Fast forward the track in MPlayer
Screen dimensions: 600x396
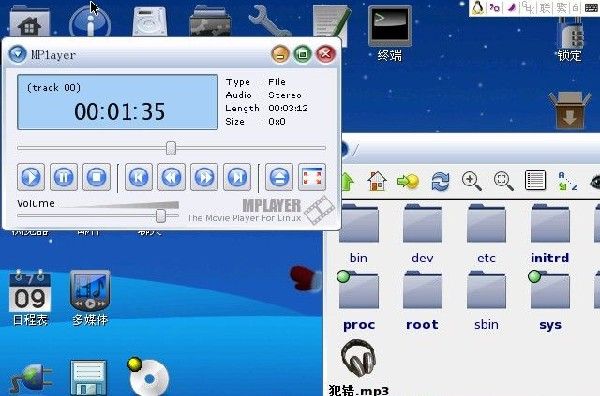[x=204, y=177]
